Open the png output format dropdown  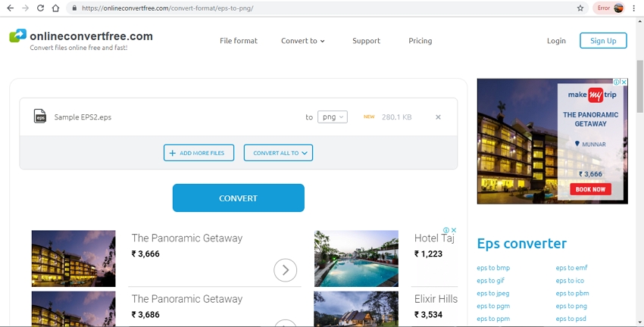tap(332, 117)
